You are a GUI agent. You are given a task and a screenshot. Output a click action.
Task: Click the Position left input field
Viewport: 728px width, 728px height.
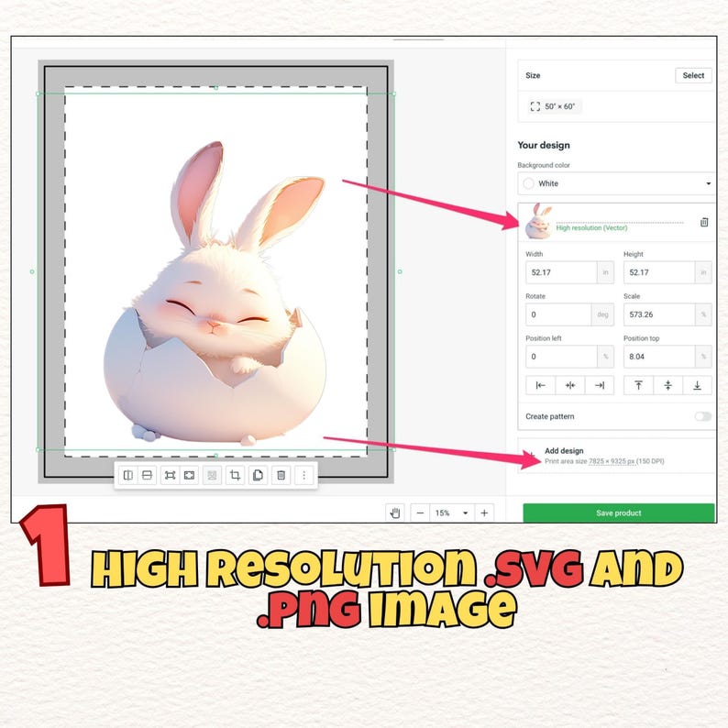[x=561, y=357]
